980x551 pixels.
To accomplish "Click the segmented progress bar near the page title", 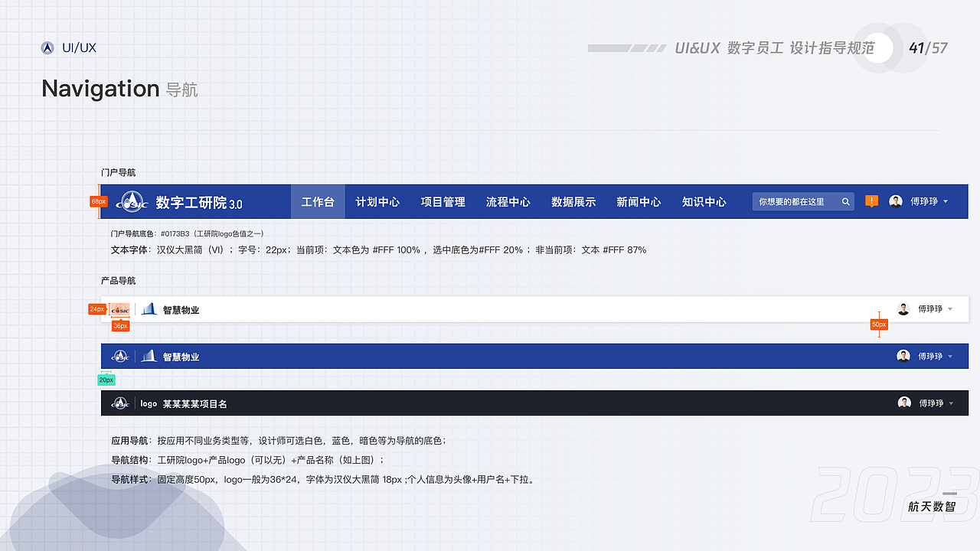I will tap(626, 47).
